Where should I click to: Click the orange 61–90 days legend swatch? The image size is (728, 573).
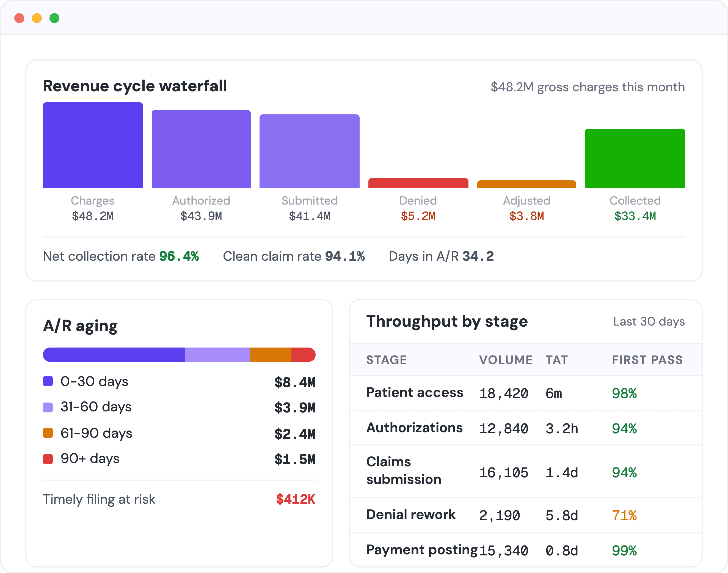tap(48, 433)
